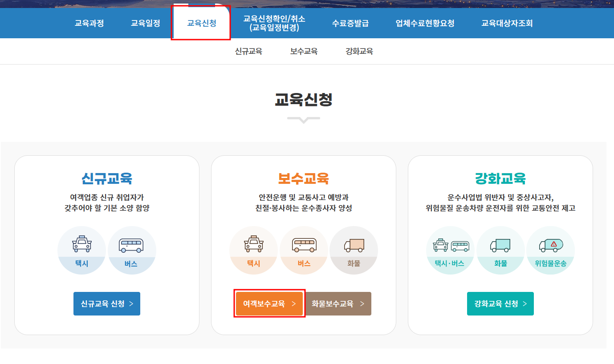Click the blue 신규교육 신청 button
The image size is (614, 364).
coord(106,303)
